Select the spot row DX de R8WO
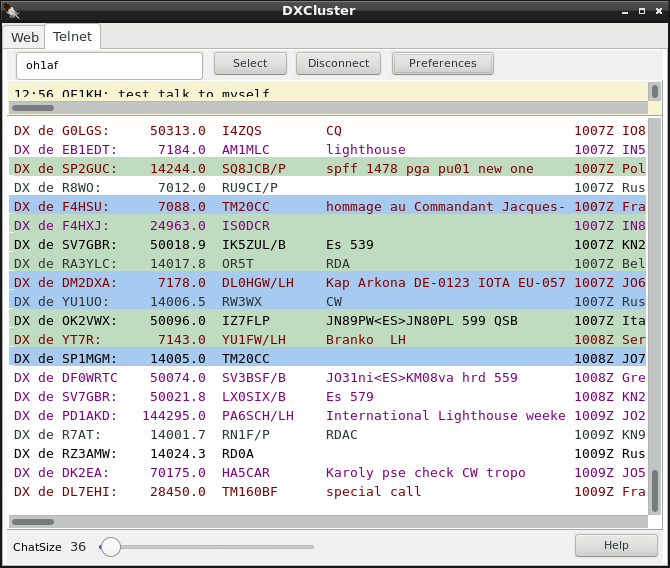Viewport: 670px width, 568px height. (x=327, y=188)
